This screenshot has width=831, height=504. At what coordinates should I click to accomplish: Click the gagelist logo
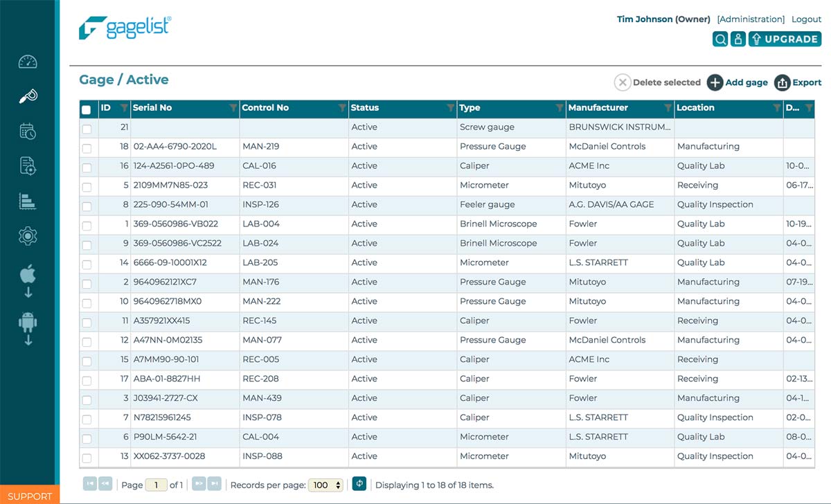tap(125, 28)
